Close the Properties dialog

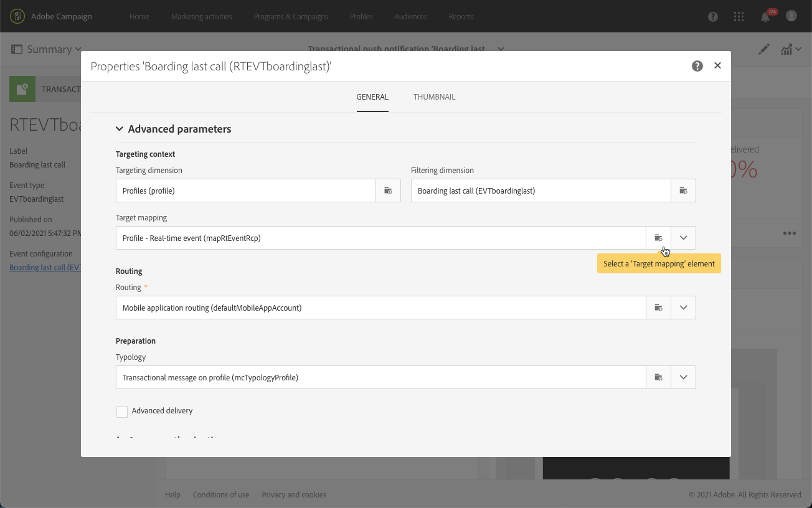coord(717,66)
